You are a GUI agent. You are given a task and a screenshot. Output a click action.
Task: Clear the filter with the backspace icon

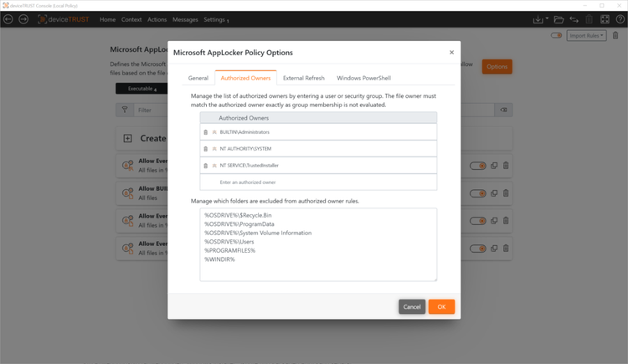503,110
